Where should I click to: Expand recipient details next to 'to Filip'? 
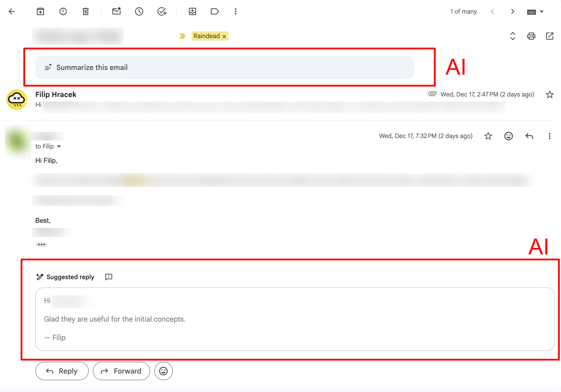pyautogui.click(x=59, y=146)
